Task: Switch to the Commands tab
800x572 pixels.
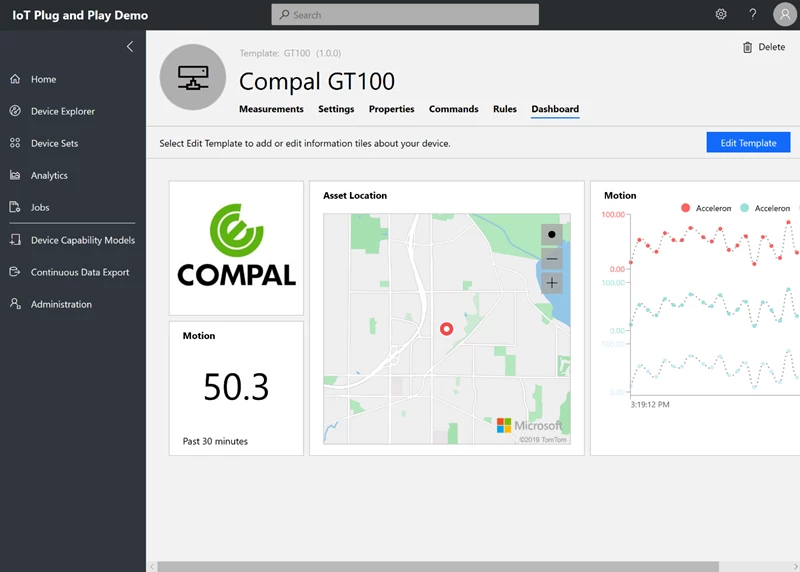Action: click(454, 109)
